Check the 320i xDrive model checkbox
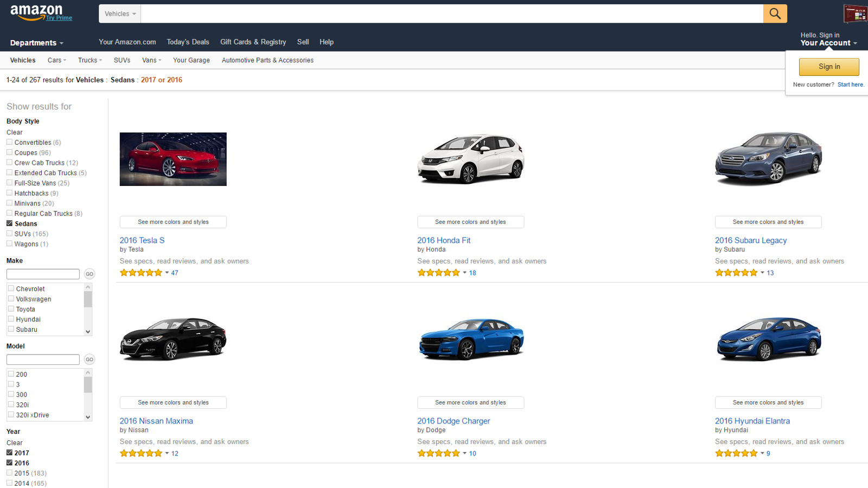 click(x=11, y=415)
